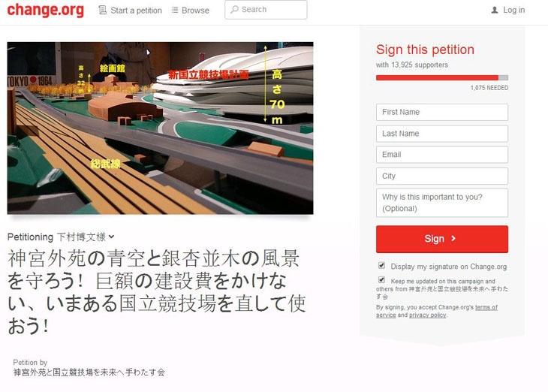Image resolution: width=548 pixels, height=392 pixels.
Task: Focus the First Name field
Action: click(442, 112)
